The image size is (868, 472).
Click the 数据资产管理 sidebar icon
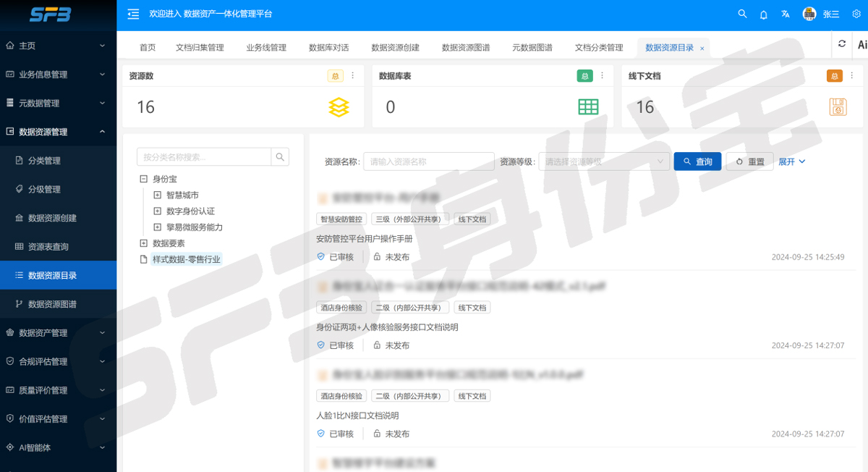[10, 333]
